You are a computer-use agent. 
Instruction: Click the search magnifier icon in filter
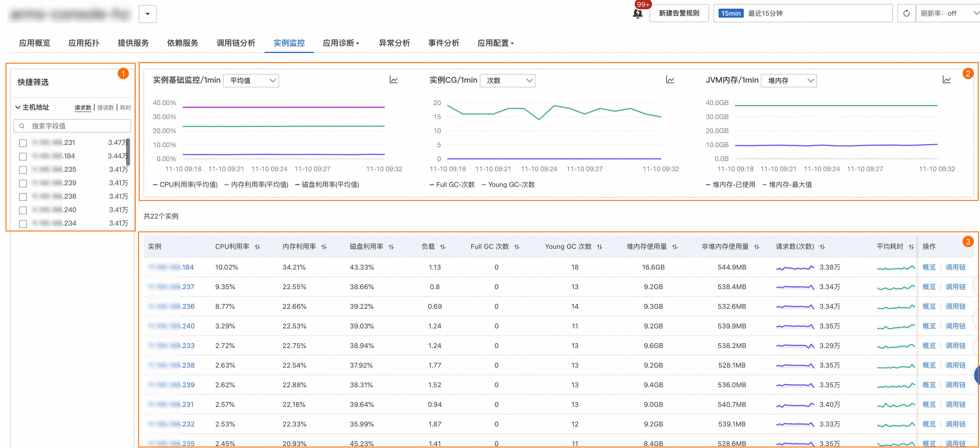click(x=22, y=126)
